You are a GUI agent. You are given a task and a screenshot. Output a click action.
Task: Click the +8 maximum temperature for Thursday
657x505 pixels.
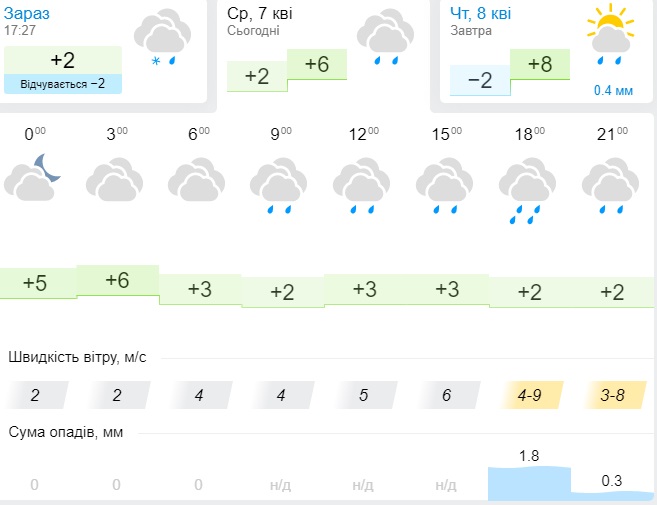coord(540,64)
